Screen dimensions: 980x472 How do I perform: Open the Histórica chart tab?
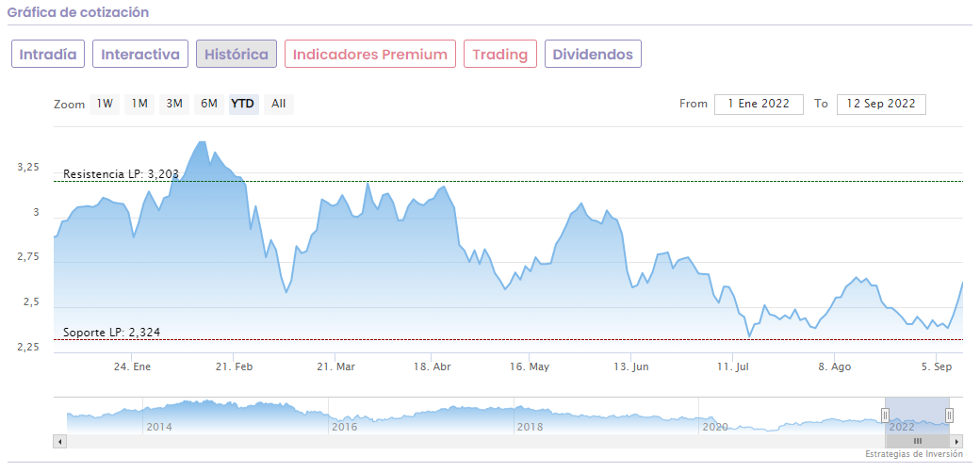click(237, 54)
